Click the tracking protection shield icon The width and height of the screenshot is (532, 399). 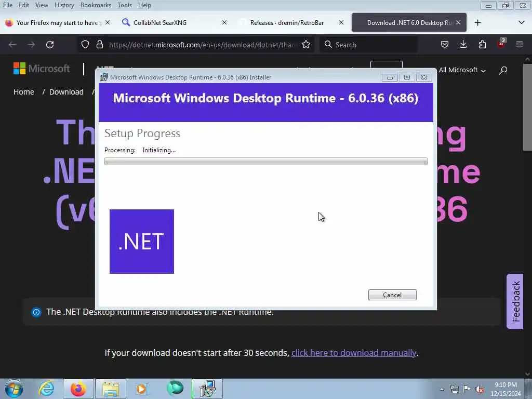pyautogui.click(x=85, y=45)
